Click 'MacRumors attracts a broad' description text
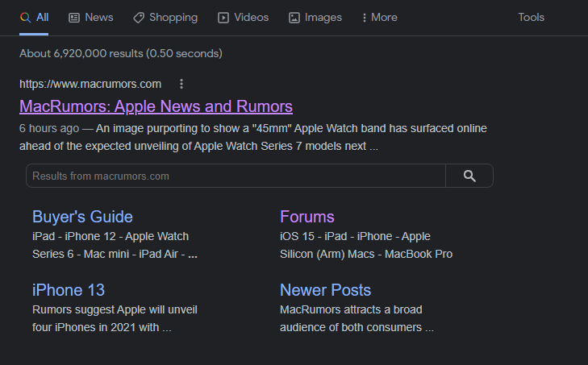Screen dimensions: 588x365 [x=351, y=310]
